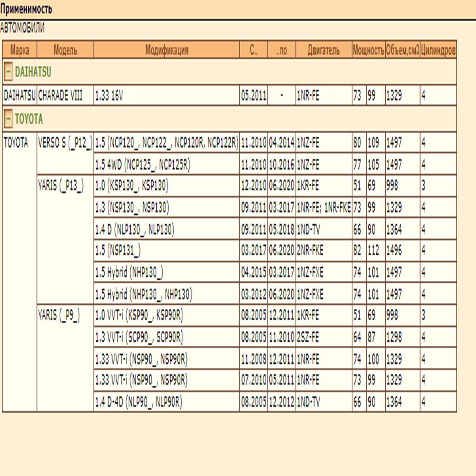This screenshot has height=476, width=476.
Task: Select the VERSO S (_P12_) model cell
Action: point(65,143)
